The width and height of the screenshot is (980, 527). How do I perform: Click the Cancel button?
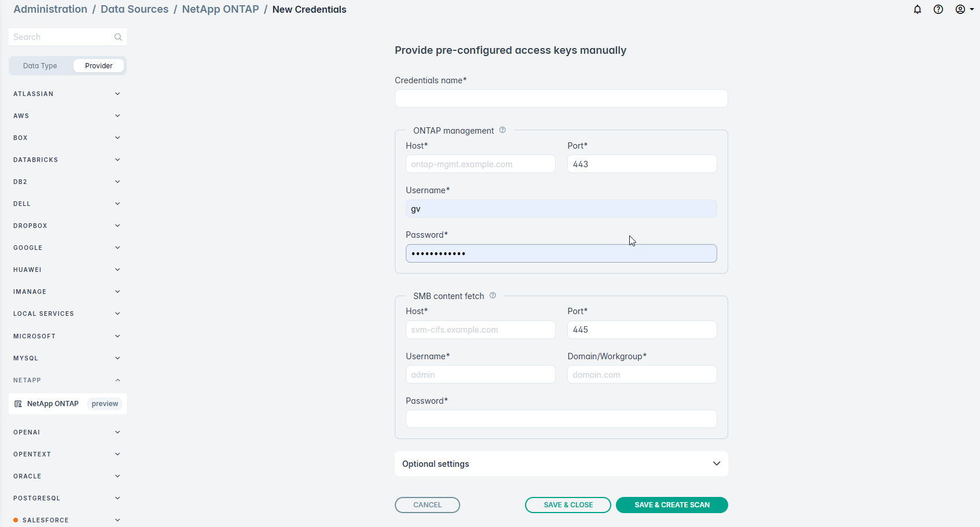[427, 505]
